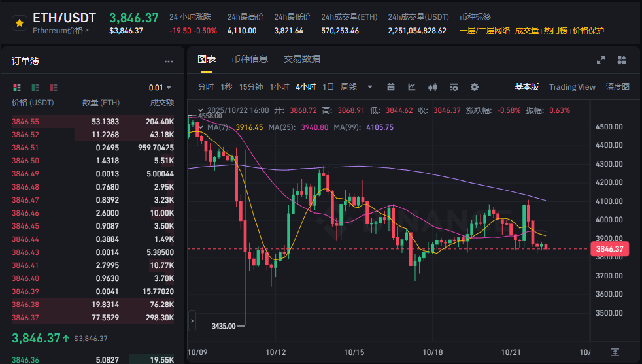Select the Trading View chart mode
Screen dimensions: 642x364
tap(572, 87)
